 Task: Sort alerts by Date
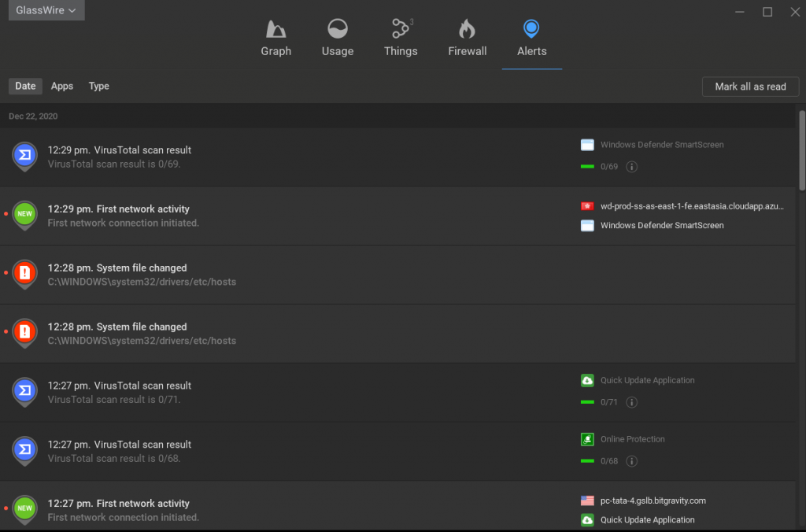coord(25,86)
